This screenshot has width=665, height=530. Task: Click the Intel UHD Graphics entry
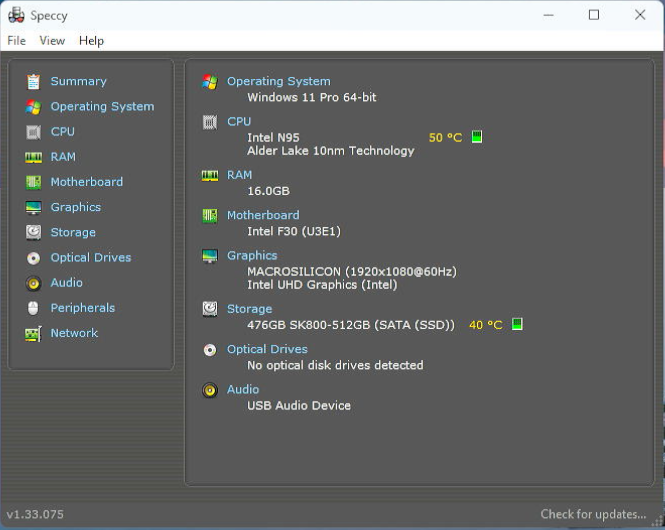coord(322,285)
